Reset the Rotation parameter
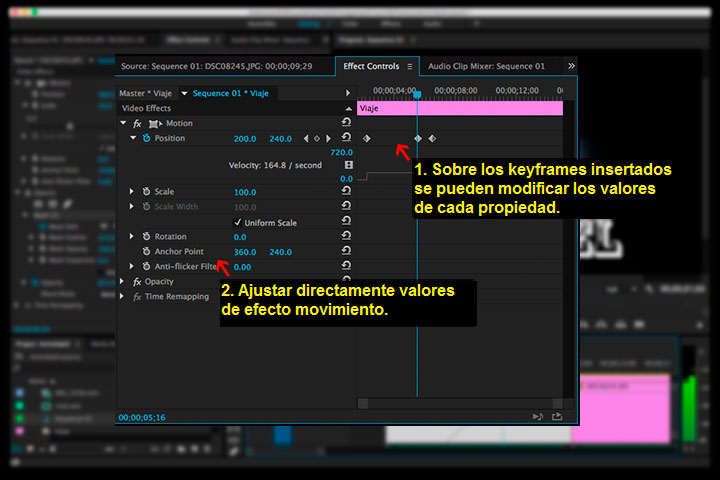The height and width of the screenshot is (480, 720). [x=346, y=236]
